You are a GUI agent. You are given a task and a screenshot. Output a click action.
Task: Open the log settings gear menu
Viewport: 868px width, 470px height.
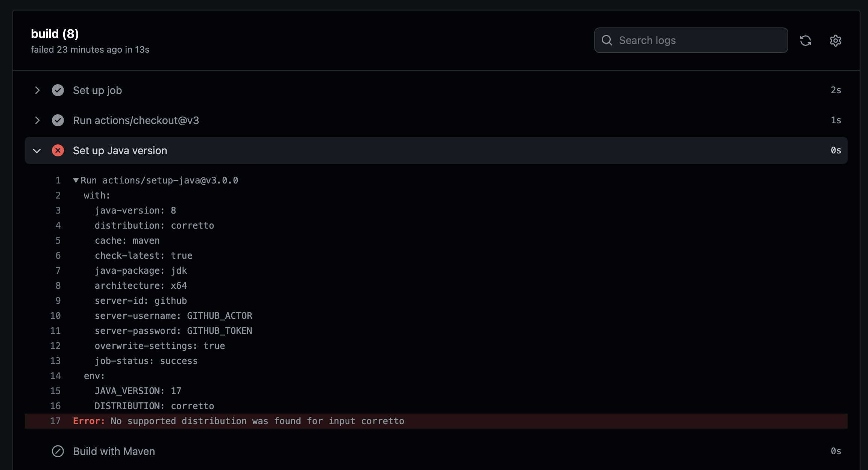(x=835, y=41)
